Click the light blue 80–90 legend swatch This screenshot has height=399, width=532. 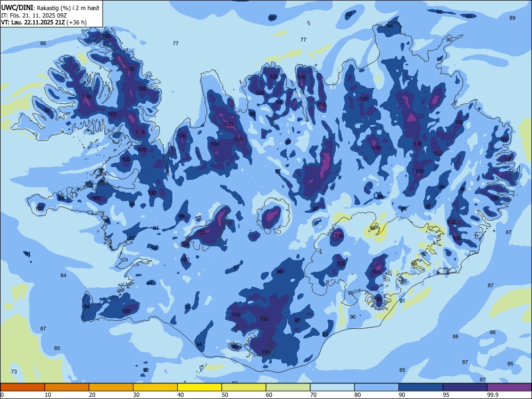click(377, 387)
